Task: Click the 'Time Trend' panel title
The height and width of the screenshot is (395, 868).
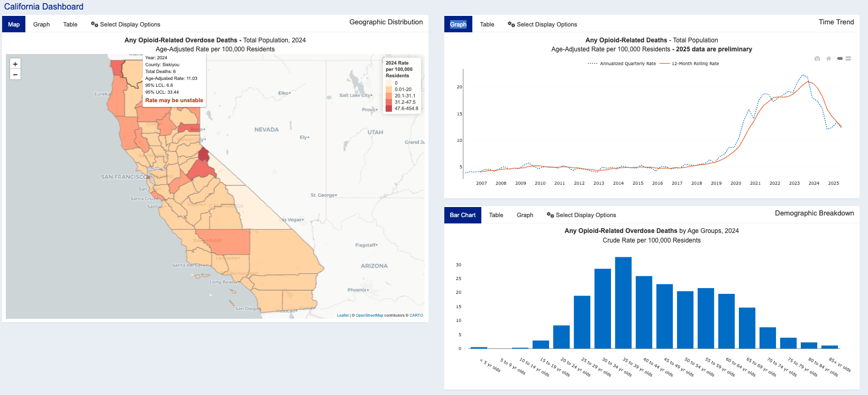Action: (836, 22)
